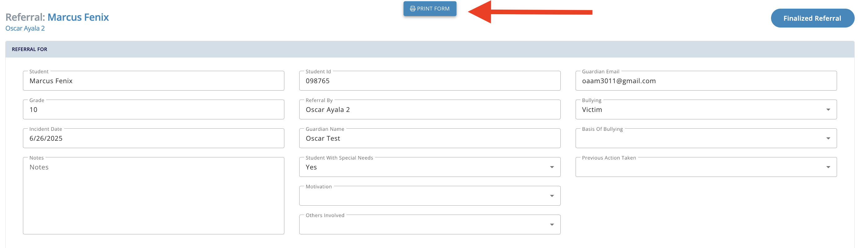Image resolution: width=868 pixels, height=248 pixels.
Task: Click the Basis Of Bullying caret arrow
Action: click(828, 138)
